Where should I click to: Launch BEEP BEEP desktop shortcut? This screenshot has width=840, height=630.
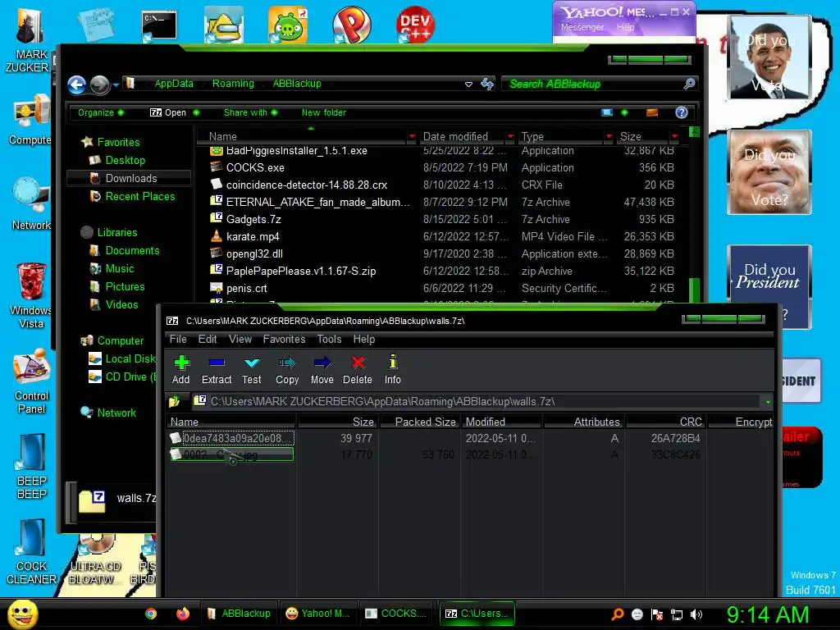(31, 467)
